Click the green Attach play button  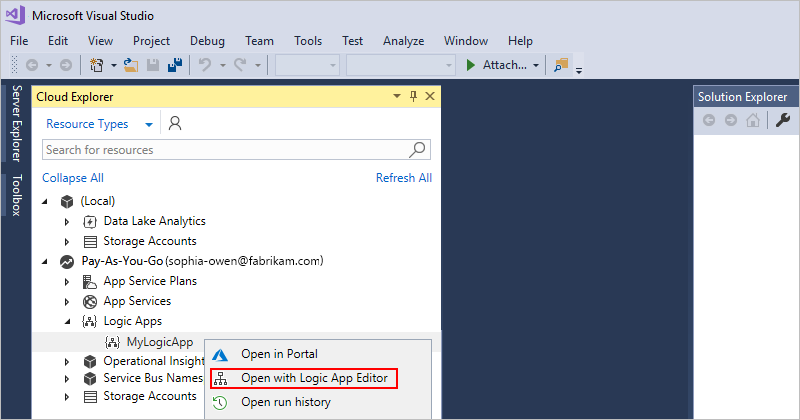coord(470,65)
